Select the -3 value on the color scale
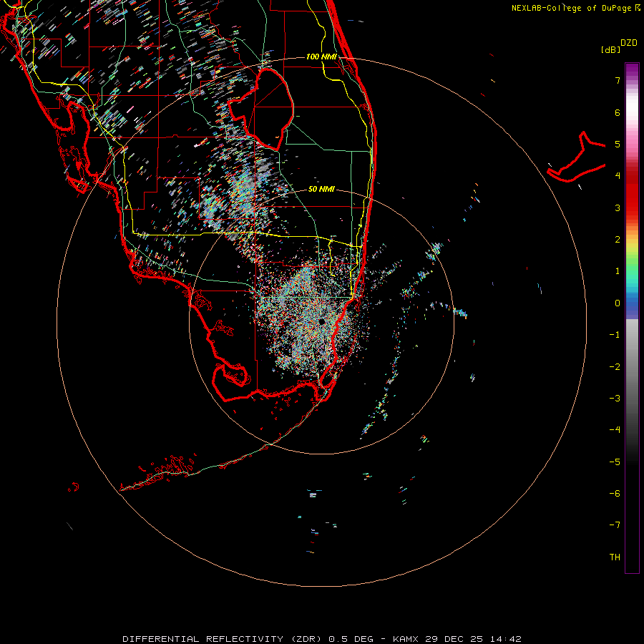Screen dimensions: 644x644 click(615, 399)
